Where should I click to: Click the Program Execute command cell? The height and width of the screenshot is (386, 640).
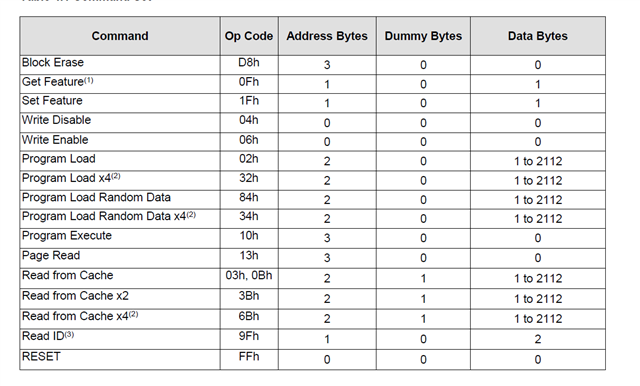[120, 238]
